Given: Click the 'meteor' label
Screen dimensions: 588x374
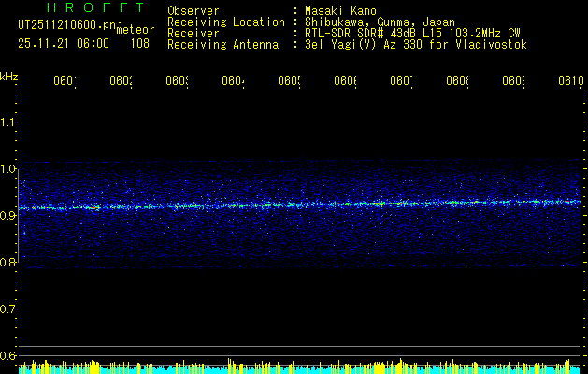Looking at the screenshot, I should [x=136, y=29].
